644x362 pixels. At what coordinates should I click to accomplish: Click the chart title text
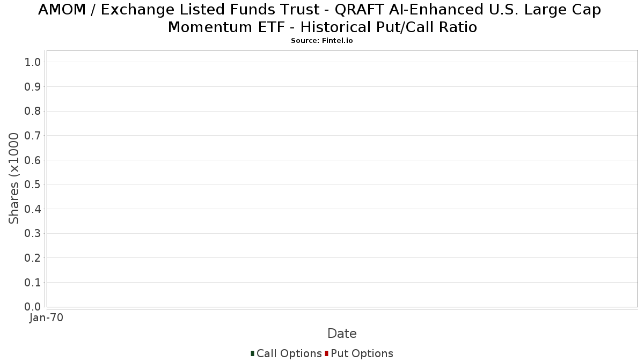[x=322, y=18]
